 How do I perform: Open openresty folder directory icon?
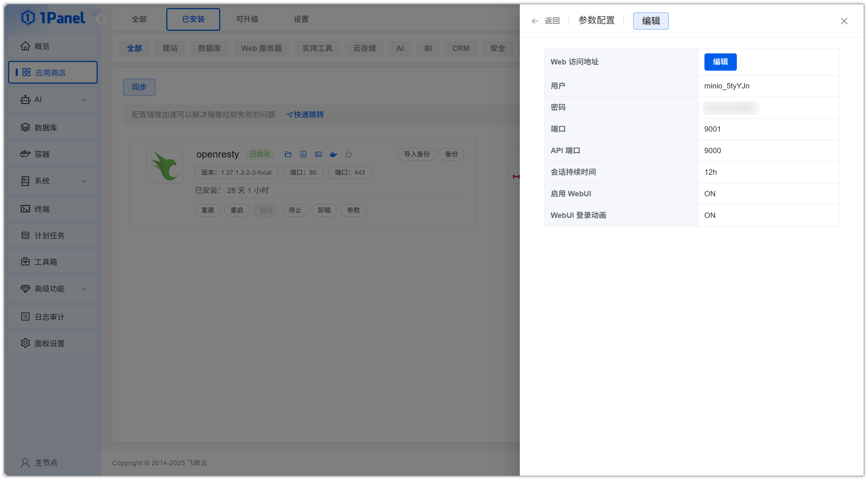(288, 154)
